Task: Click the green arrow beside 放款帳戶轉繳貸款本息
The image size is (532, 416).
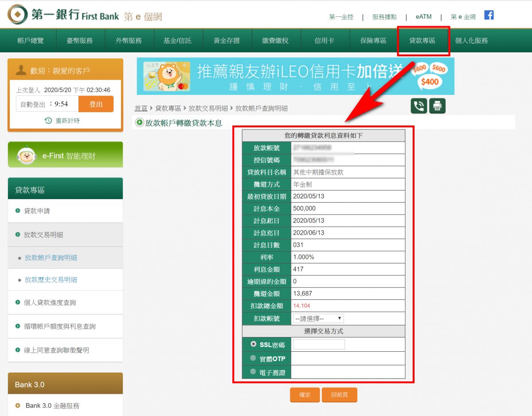Action: (140, 122)
